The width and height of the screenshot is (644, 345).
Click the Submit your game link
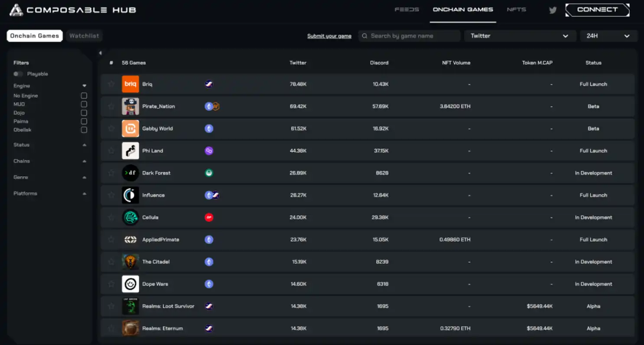pos(329,36)
